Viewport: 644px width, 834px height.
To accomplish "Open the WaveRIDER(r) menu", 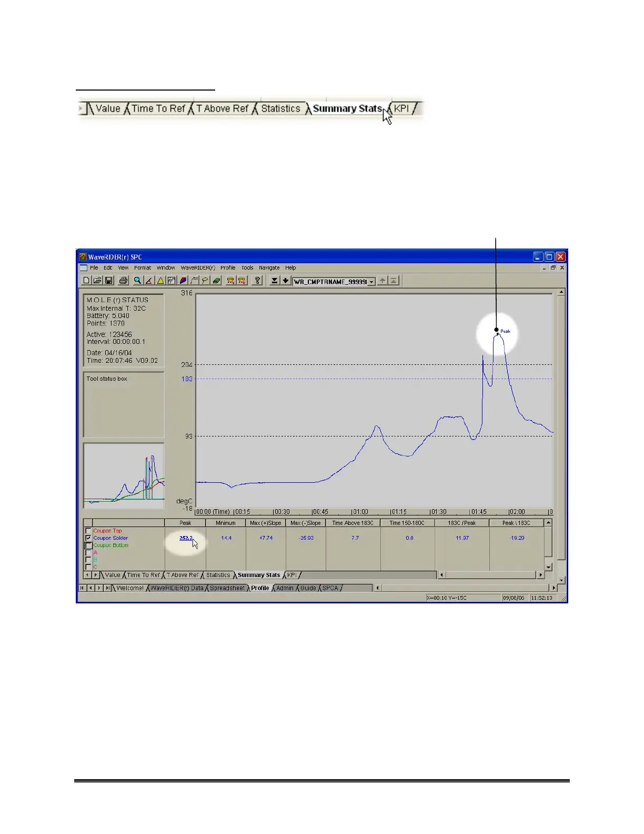I will (x=198, y=267).
